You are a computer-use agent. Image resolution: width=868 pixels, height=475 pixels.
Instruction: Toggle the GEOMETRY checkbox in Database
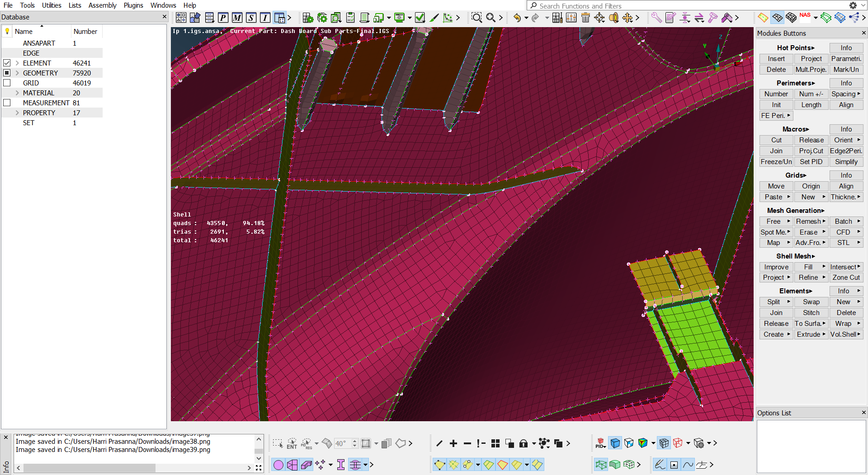tap(7, 73)
